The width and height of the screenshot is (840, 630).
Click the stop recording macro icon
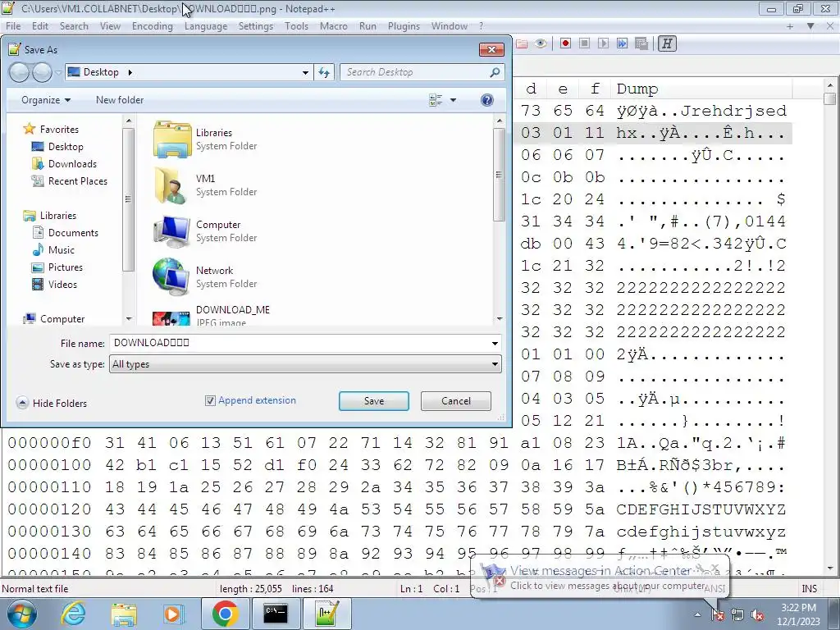pyautogui.click(x=584, y=43)
